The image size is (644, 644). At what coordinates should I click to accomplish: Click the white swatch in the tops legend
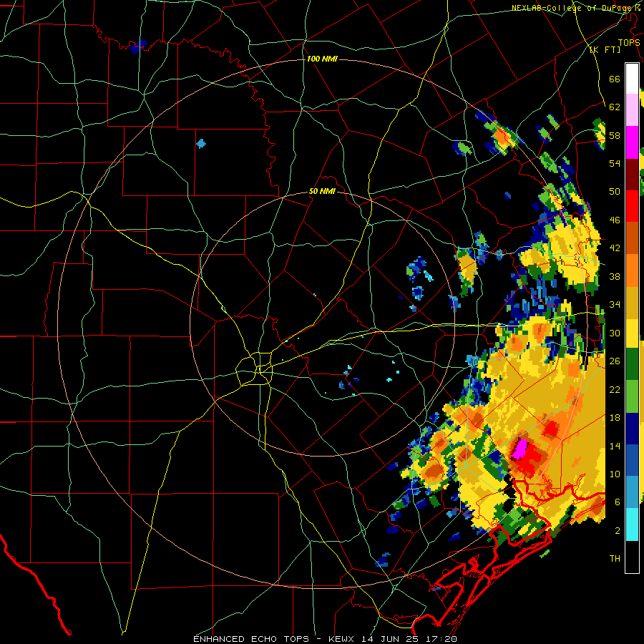coord(632,79)
